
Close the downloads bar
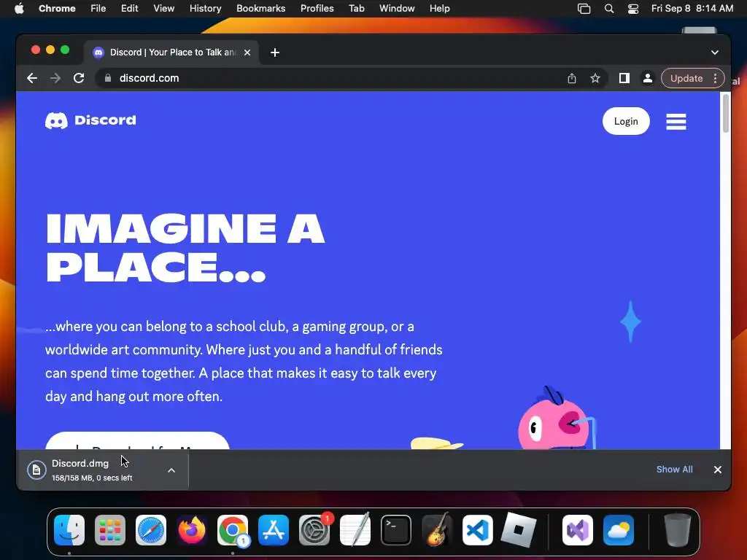[718, 470]
